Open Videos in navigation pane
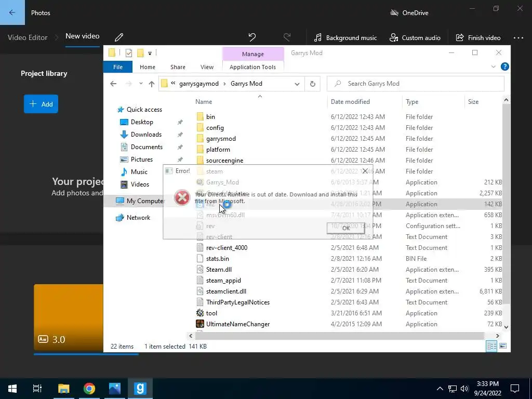 [135, 184]
